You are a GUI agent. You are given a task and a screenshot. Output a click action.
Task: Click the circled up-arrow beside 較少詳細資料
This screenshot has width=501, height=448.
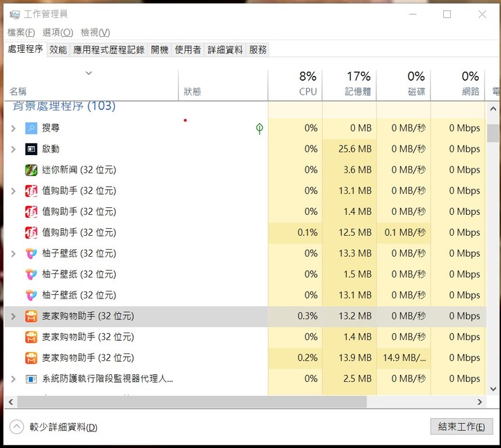tap(17, 427)
